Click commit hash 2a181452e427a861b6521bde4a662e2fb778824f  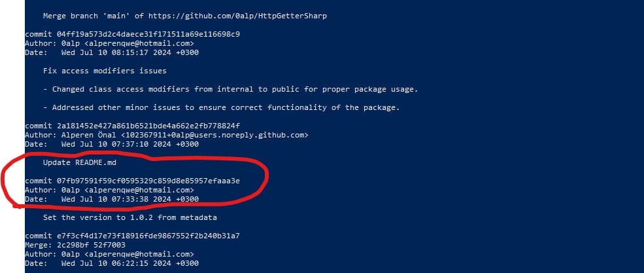point(148,126)
